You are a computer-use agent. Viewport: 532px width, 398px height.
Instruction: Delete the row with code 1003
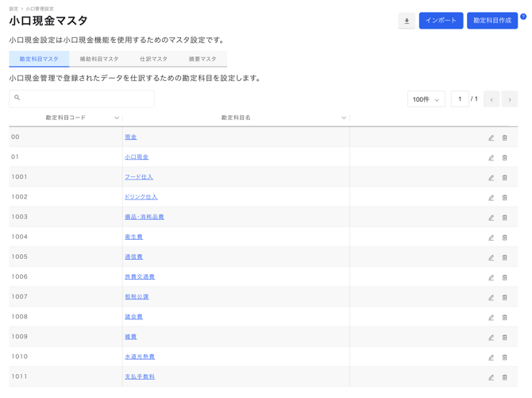(x=504, y=218)
